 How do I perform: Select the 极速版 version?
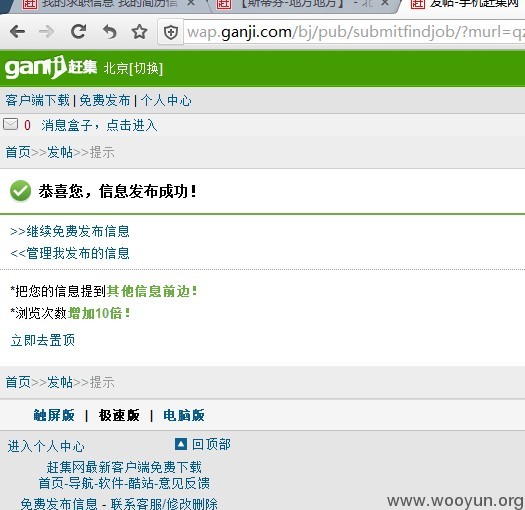coord(119,416)
